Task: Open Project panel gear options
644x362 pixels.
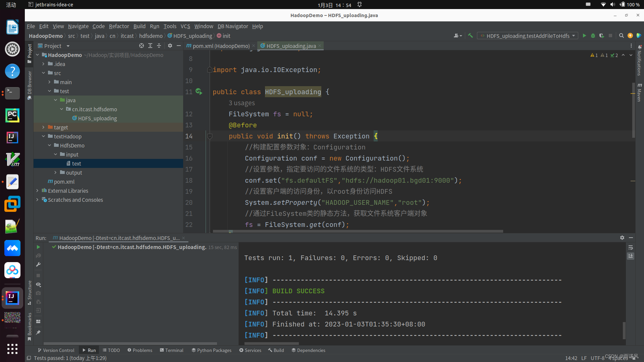Action: pyautogui.click(x=170, y=46)
